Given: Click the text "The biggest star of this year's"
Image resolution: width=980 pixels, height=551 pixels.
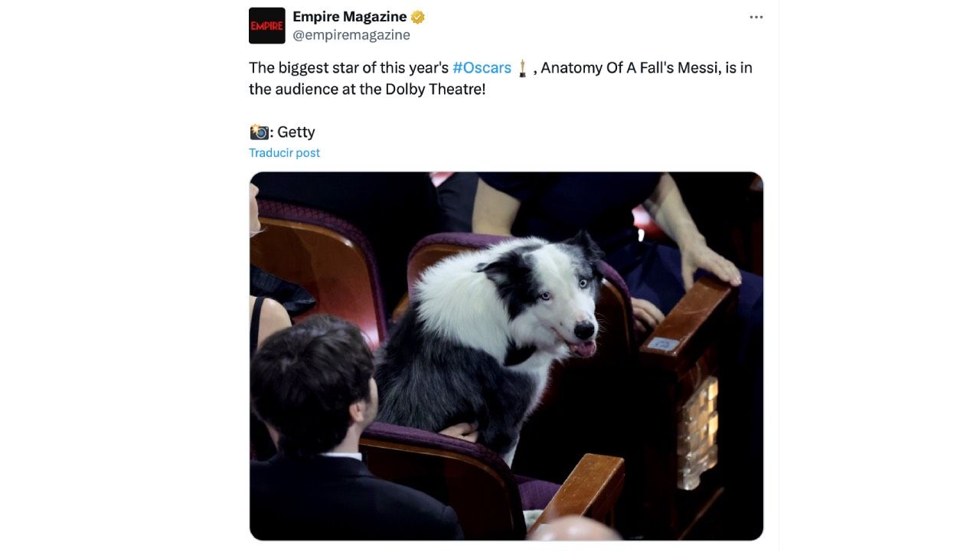Looking at the screenshot, I should tap(348, 67).
